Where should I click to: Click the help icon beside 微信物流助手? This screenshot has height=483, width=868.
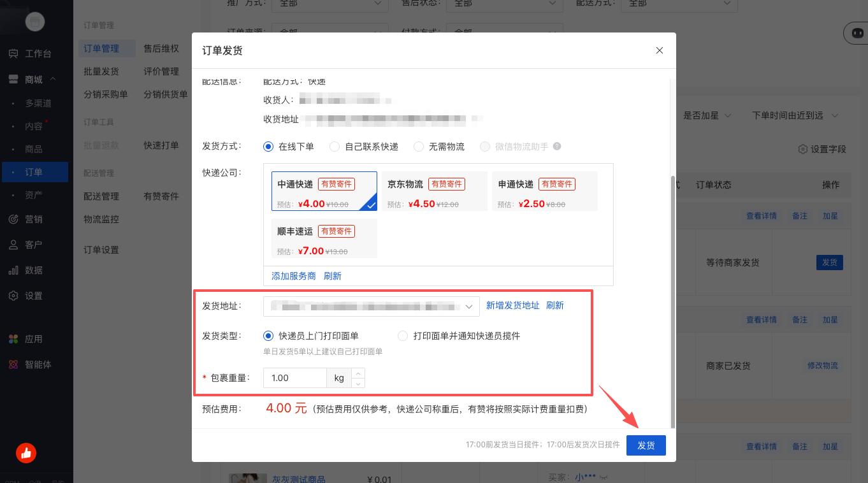point(557,147)
